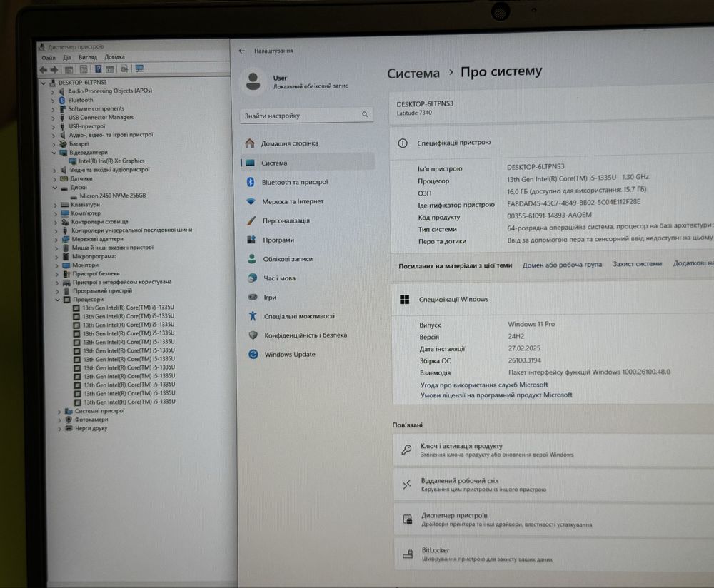The height and width of the screenshot is (588, 714).
Task: Click the BitLocker lock icon
Action: pos(408,554)
